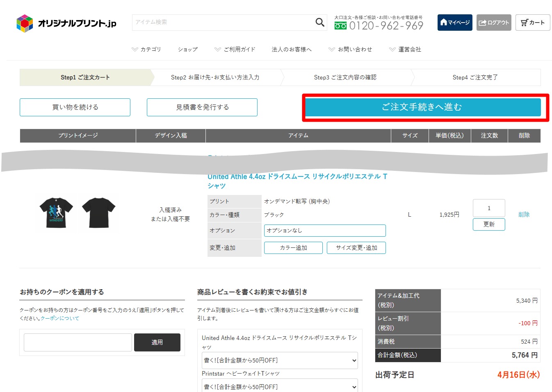Click the アイテム&加工代 5,340 円 value
Image resolution: width=552 pixels, height=392 pixels.
(x=527, y=301)
